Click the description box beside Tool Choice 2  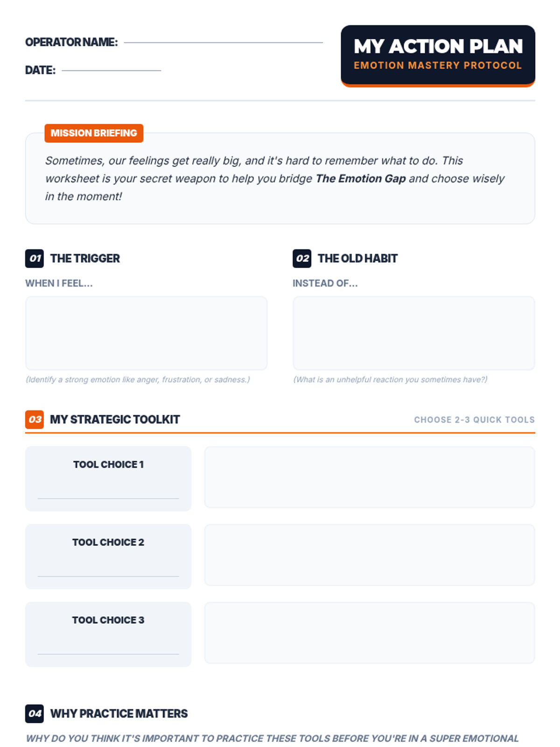click(370, 555)
